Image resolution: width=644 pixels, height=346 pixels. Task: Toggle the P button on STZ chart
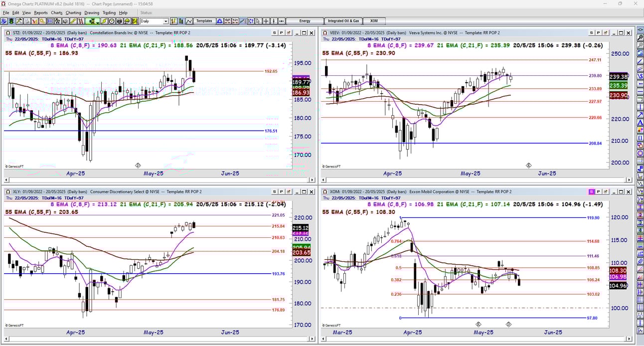point(281,32)
